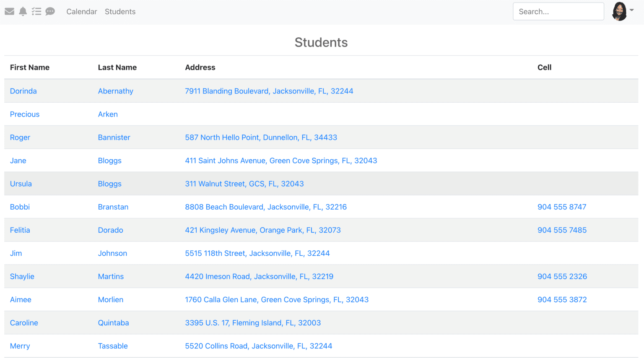Open Dorinda's student record
This screenshot has width=644, height=358.
click(x=23, y=91)
